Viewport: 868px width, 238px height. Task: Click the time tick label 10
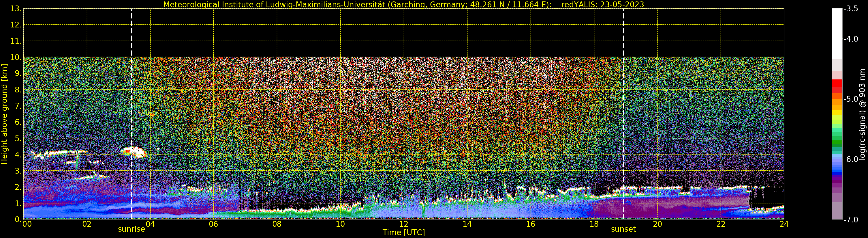point(340,224)
